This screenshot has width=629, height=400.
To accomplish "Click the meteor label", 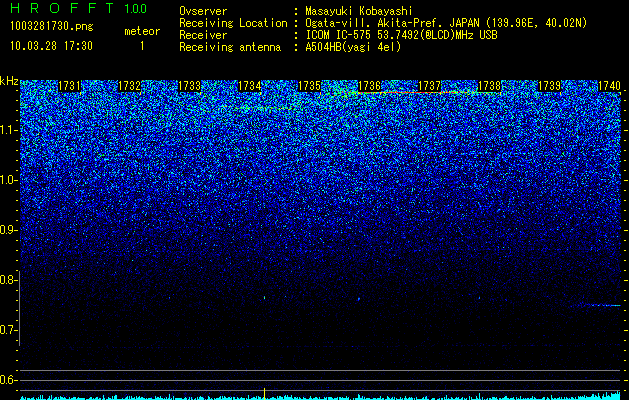I will 142,31.
